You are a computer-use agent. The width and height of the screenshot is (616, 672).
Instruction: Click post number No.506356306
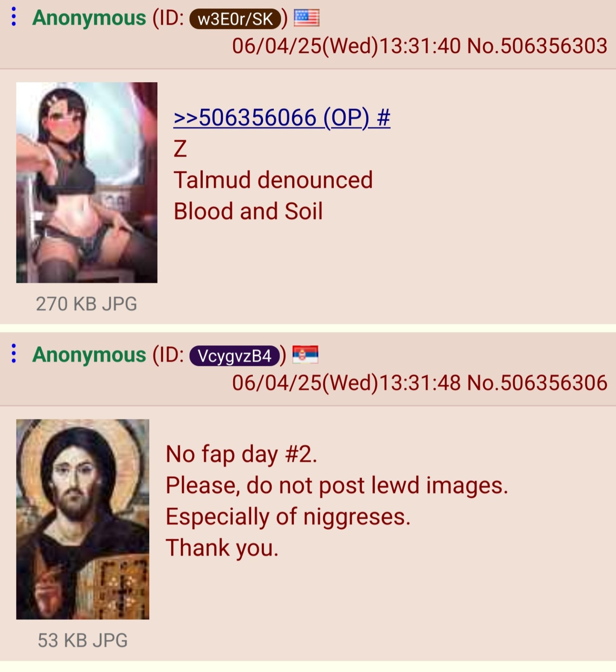click(x=537, y=383)
